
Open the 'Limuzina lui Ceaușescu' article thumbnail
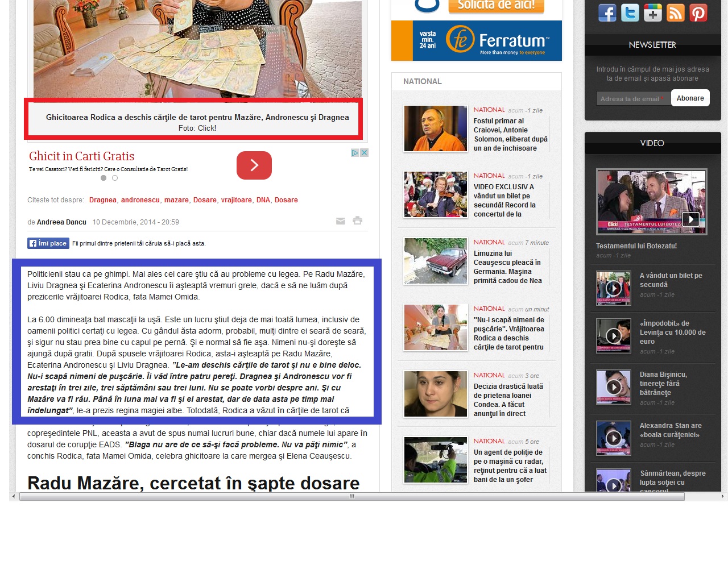(435, 261)
